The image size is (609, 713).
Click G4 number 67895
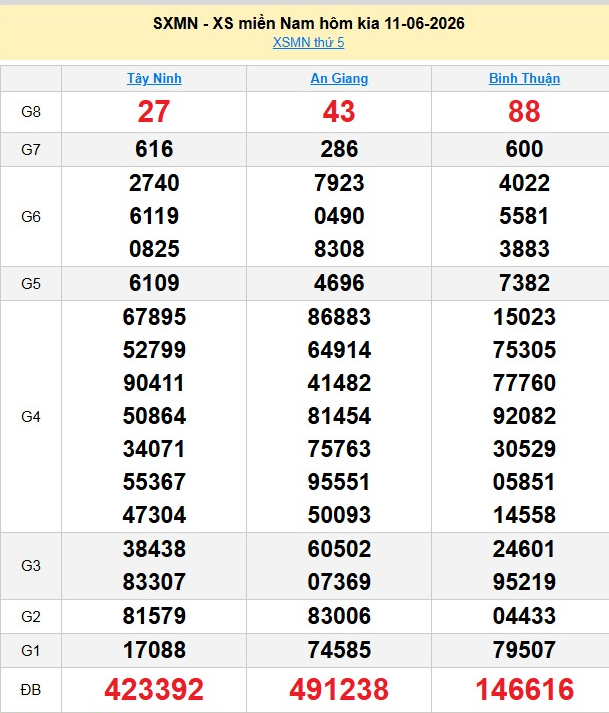[154, 317]
